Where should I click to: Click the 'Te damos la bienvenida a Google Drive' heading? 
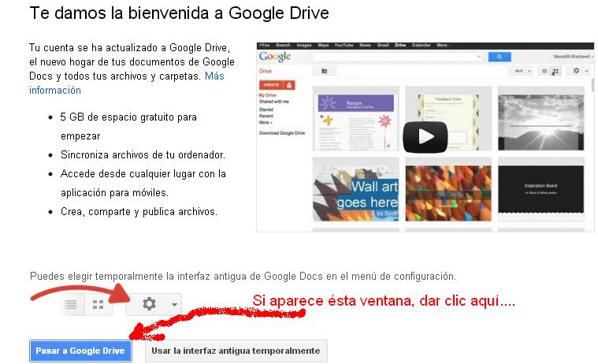180,13
